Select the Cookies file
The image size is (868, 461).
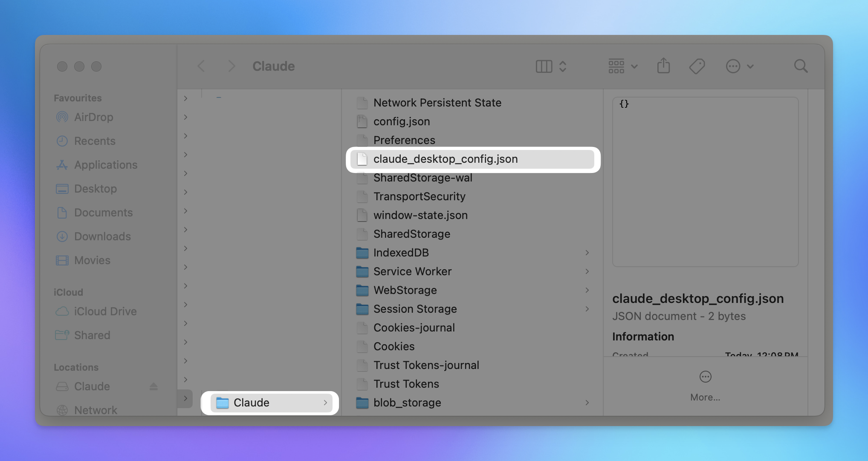[x=472, y=346]
